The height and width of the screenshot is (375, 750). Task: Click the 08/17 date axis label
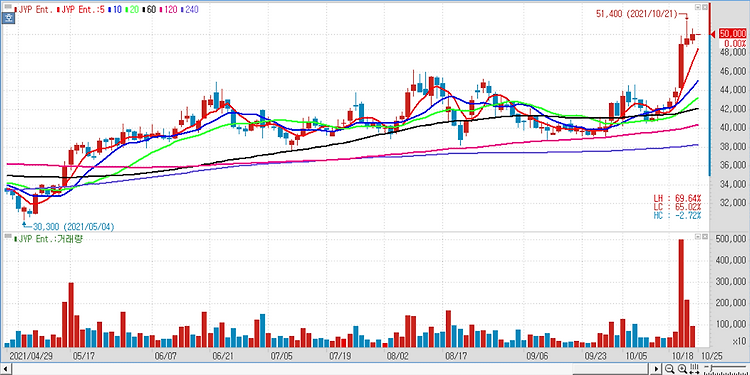coord(456,356)
